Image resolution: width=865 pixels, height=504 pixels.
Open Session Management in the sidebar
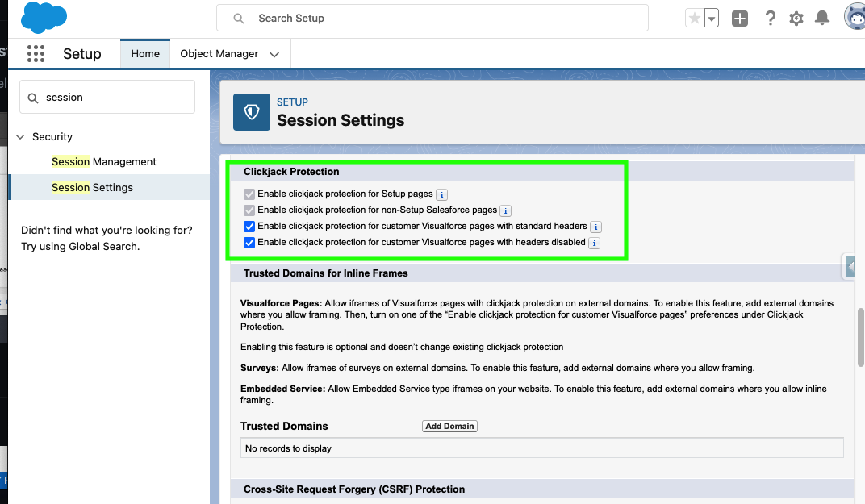tap(104, 161)
